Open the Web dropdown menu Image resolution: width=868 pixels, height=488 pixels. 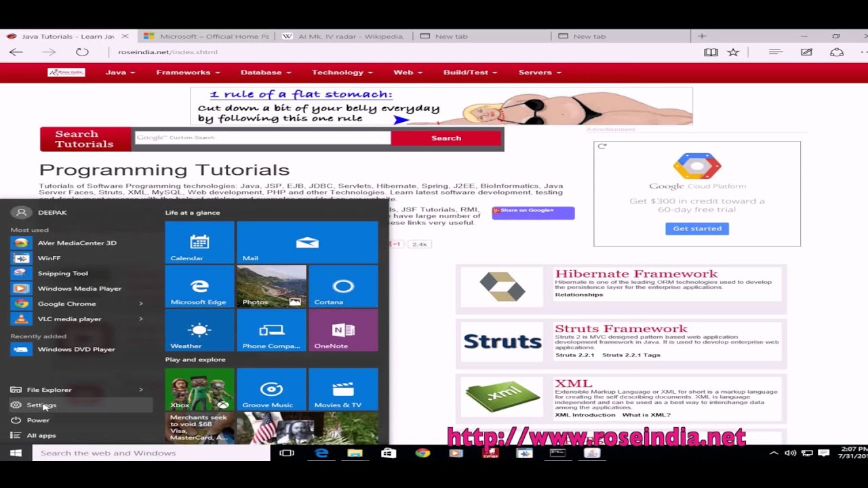pyautogui.click(x=408, y=73)
